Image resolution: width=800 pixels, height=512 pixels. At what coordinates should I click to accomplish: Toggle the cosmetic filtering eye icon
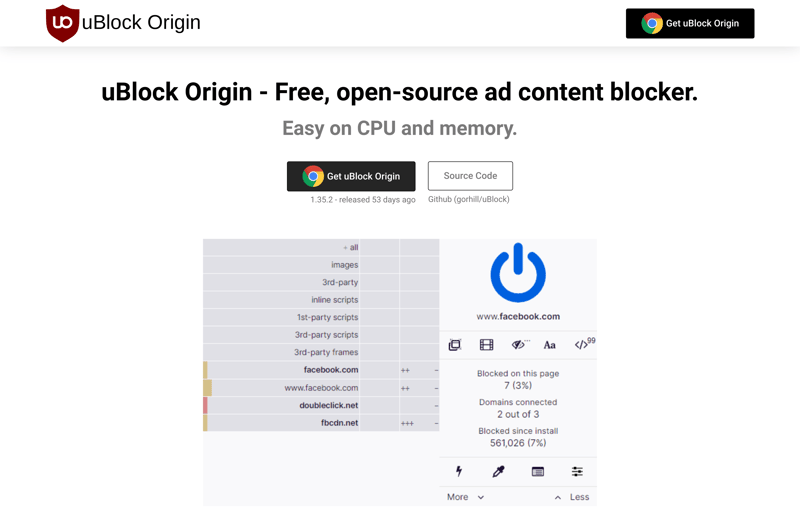(518, 345)
